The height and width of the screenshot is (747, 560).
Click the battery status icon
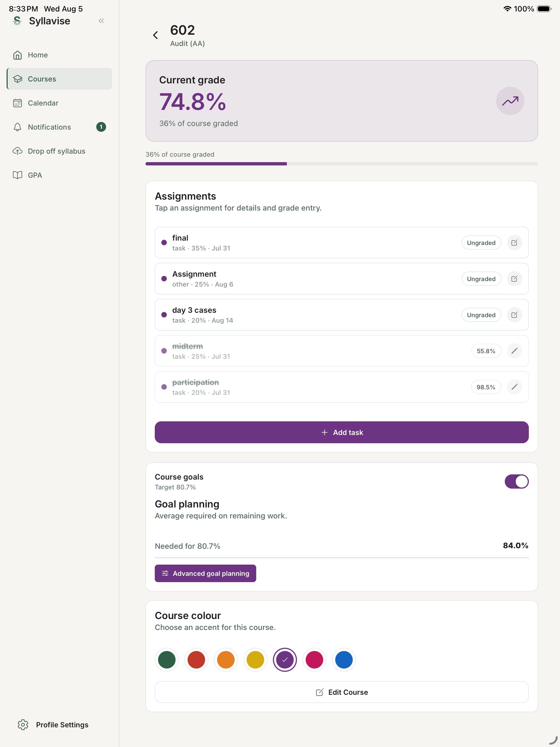[x=544, y=9]
